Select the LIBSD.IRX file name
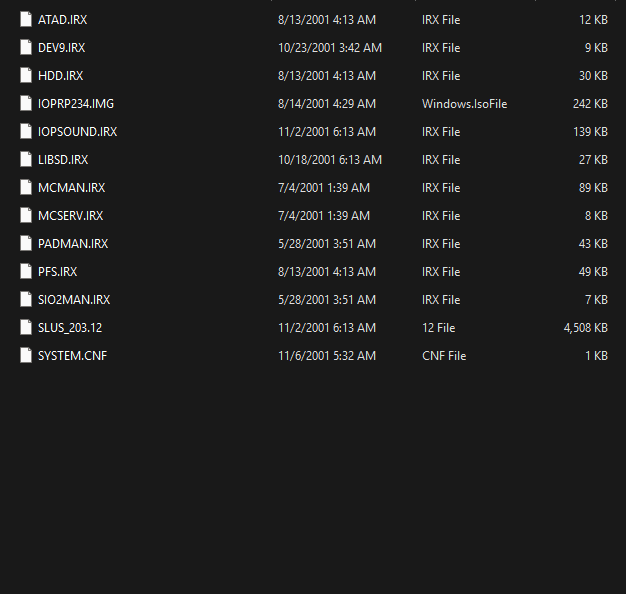Screen dimensions: 626x594 click(x=63, y=160)
